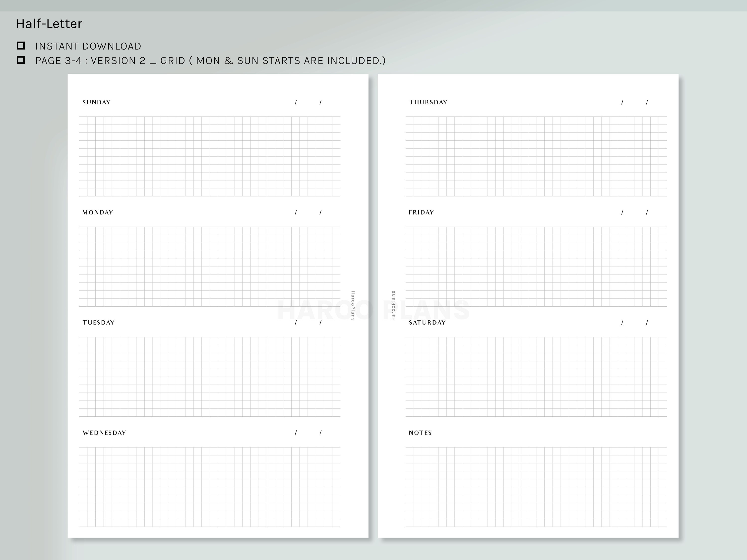Click the WEDNESDAY section header

coord(104,432)
